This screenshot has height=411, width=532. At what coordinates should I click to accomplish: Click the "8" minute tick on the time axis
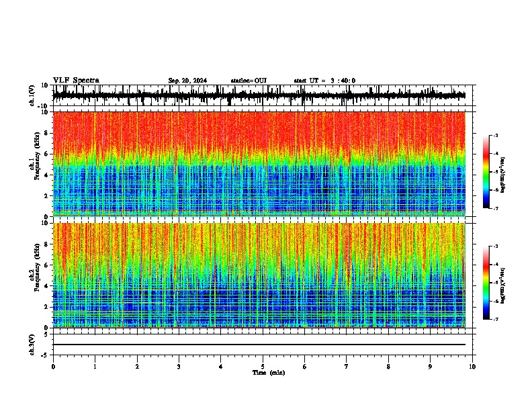click(x=388, y=367)
